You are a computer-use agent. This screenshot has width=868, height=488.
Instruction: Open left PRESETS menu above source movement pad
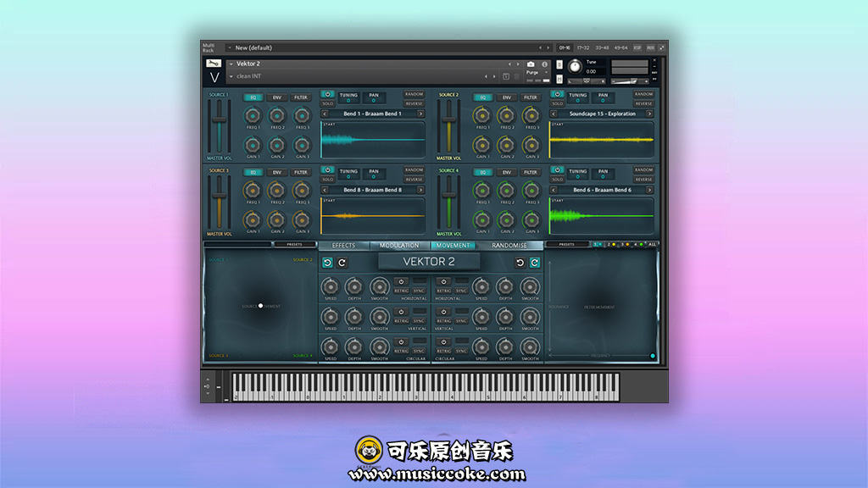pos(294,244)
